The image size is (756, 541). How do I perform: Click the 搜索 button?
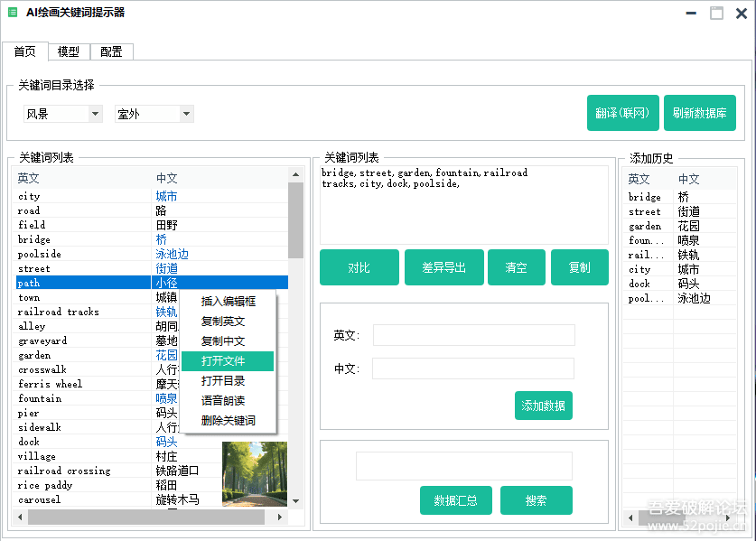point(536,500)
